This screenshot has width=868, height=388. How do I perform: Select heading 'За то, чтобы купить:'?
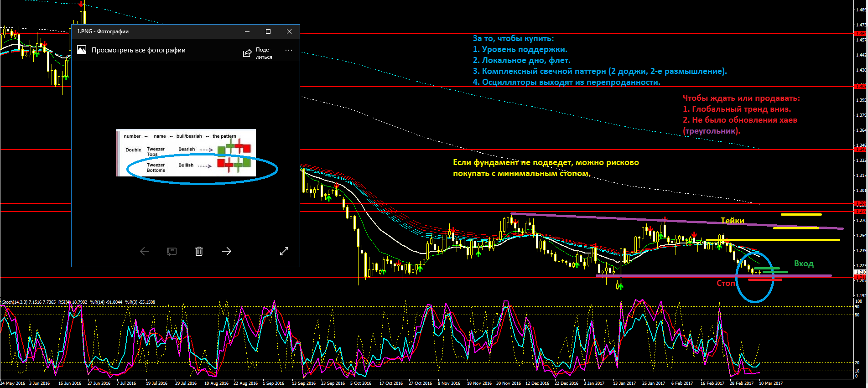(x=513, y=38)
